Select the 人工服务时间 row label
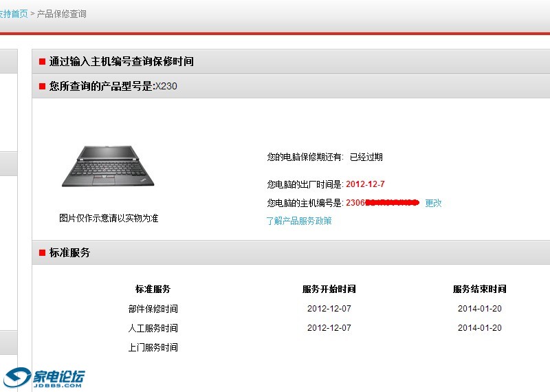The image size is (550, 392). (x=153, y=328)
